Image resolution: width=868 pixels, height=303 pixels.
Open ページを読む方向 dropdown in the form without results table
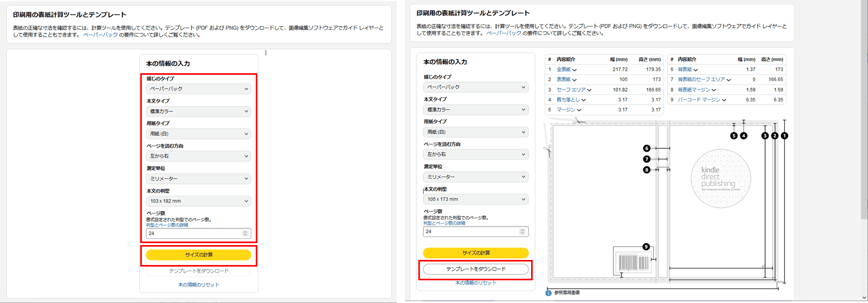(199, 156)
